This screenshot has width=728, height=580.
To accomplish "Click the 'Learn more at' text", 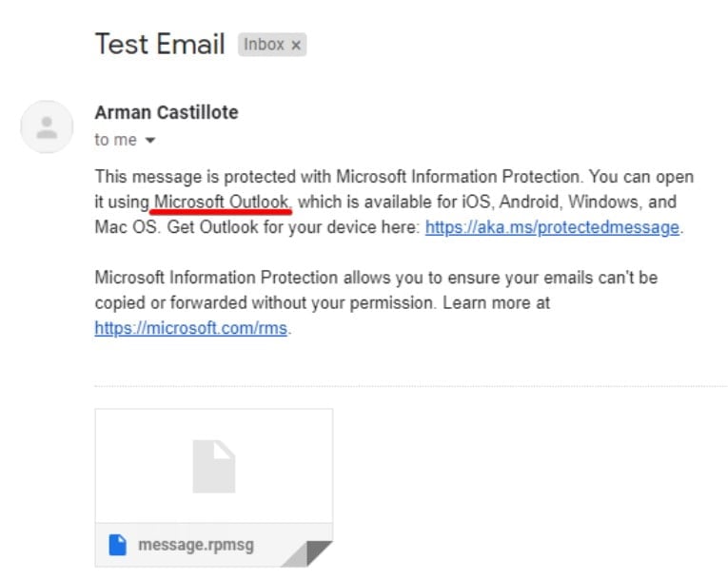I will pyautogui.click(x=497, y=303).
